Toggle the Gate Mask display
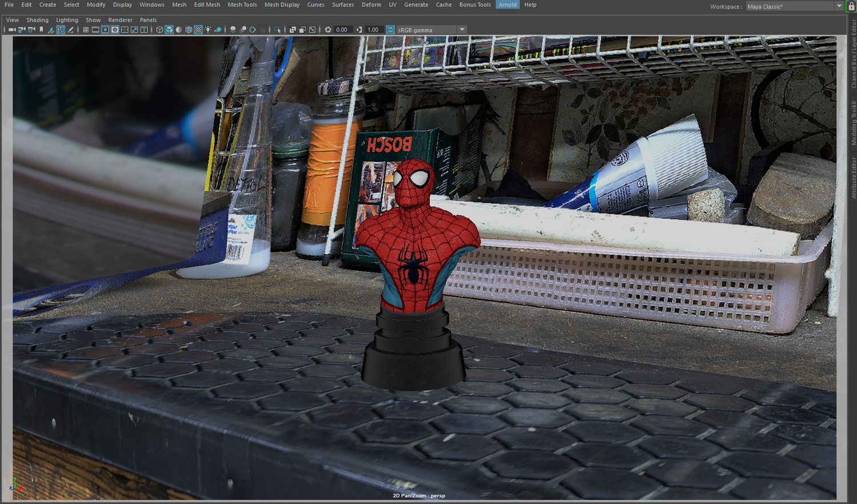This screenshot has height=504, width=857. [x=115, y=30]
